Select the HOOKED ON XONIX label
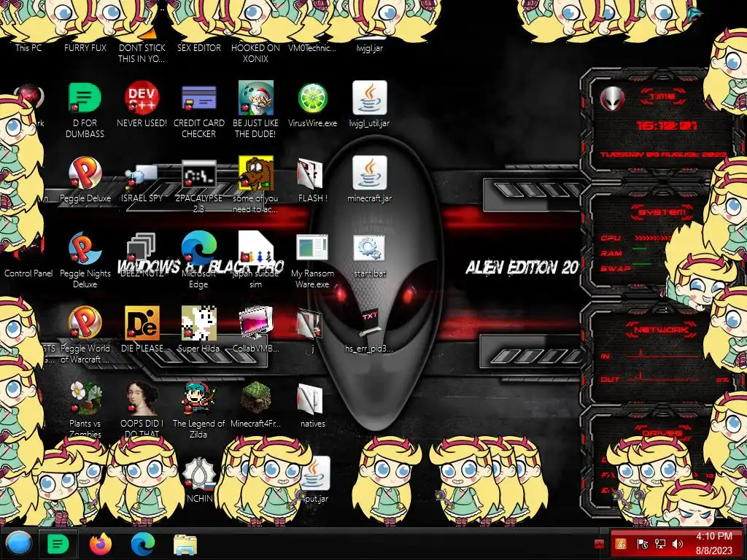Image resolution: width=747 pixels, height=560 pixels. (256, 53)
